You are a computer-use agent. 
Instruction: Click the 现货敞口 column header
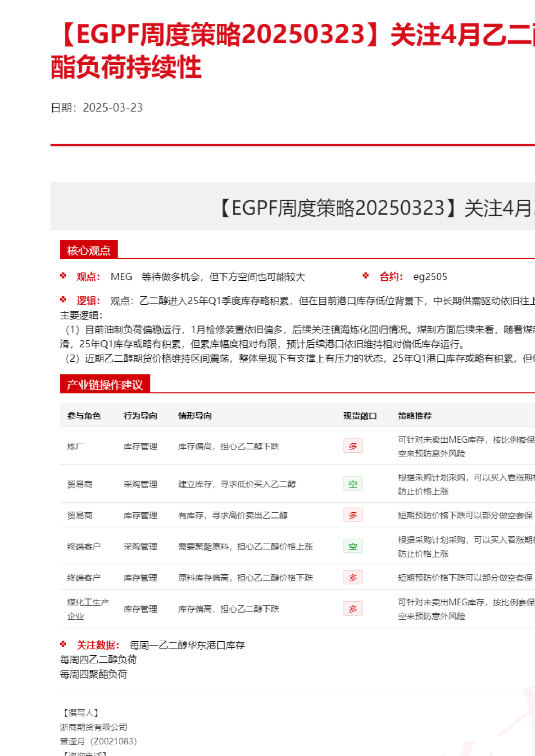(360, 415)
